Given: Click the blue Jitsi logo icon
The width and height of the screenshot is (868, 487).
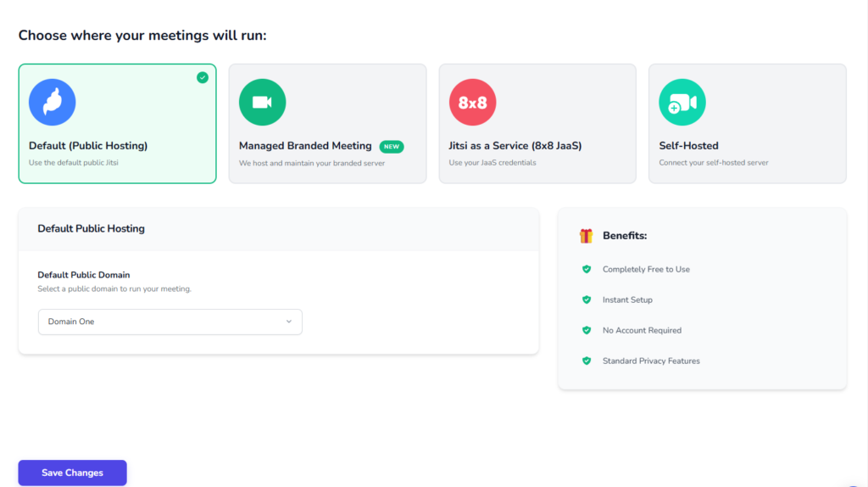Looking at the screenshot, I should coord(52,102).
